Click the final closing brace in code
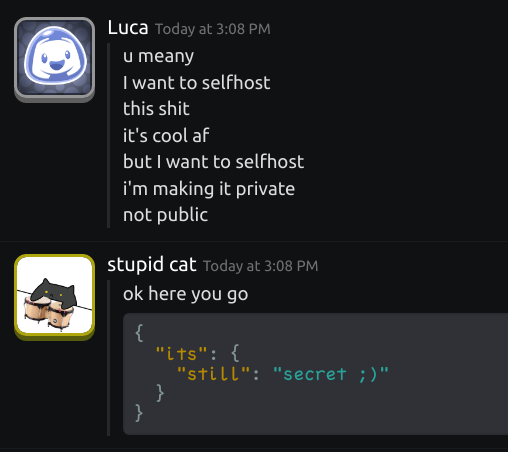The image size is (508, 452). click(139, 413)
